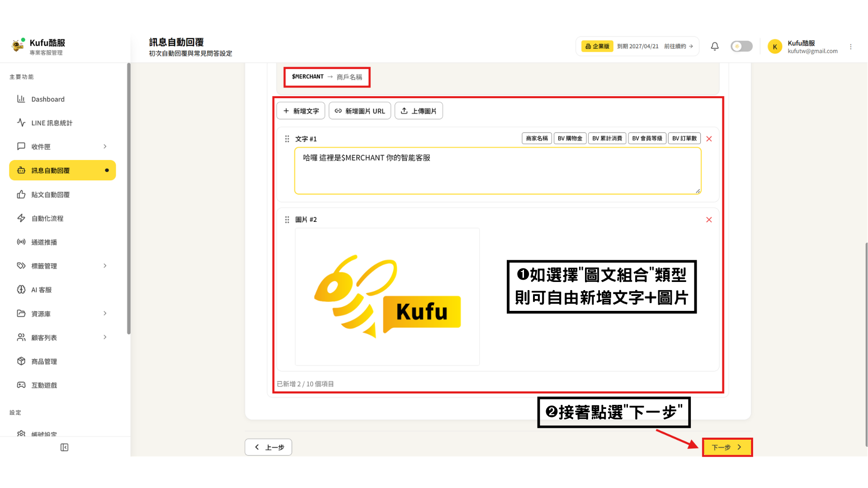This screenshot has width=868, height=488.
Task: Click the user avatar K
Action: coord(775,47)
